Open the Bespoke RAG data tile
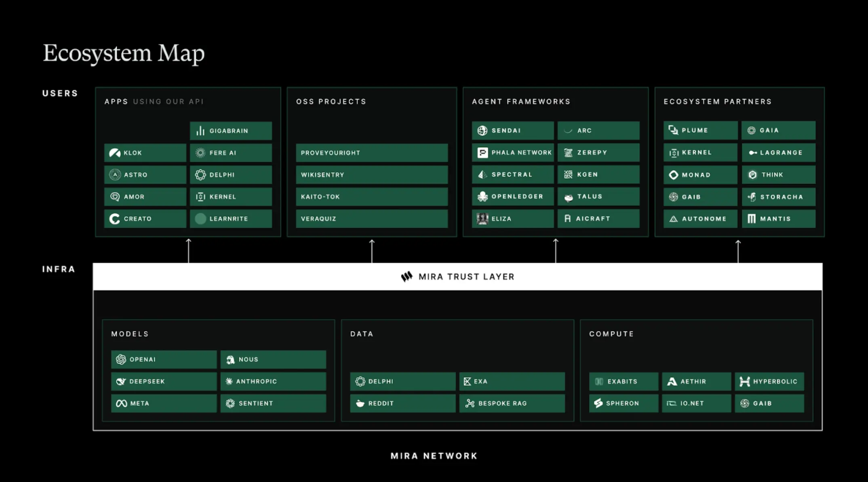 coord(512,403)
